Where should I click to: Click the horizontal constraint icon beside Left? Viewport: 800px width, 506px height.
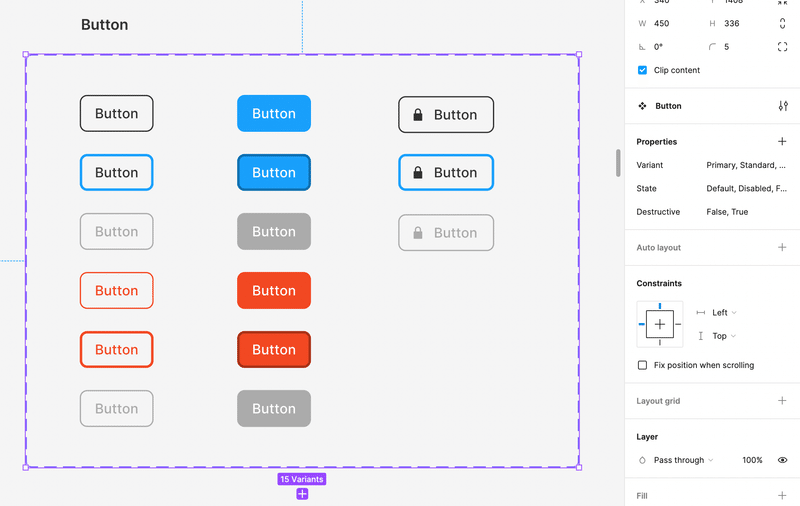coord(701,313)
